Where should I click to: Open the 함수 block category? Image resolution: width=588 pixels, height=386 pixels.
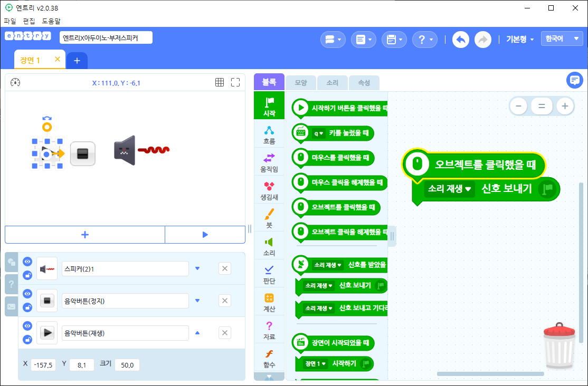coord(269,358)
